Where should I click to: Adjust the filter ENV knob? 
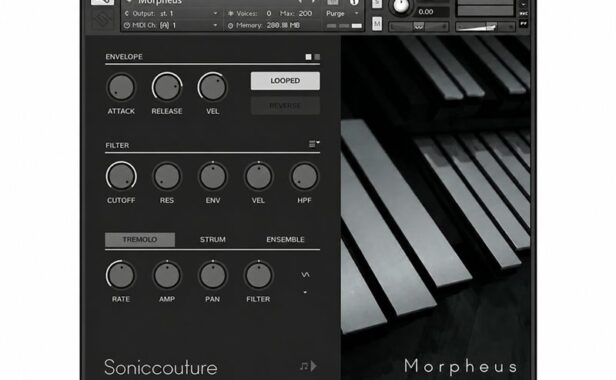tap(213, 176)
